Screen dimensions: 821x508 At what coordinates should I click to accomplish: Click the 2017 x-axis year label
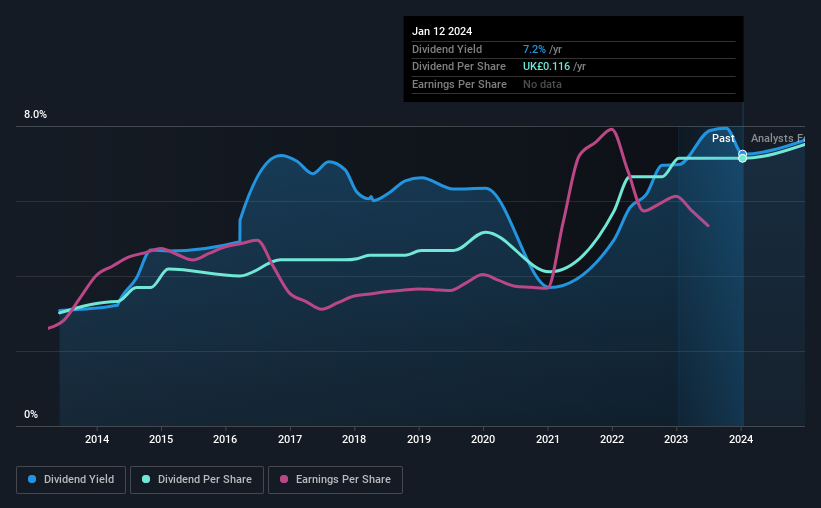290,439
